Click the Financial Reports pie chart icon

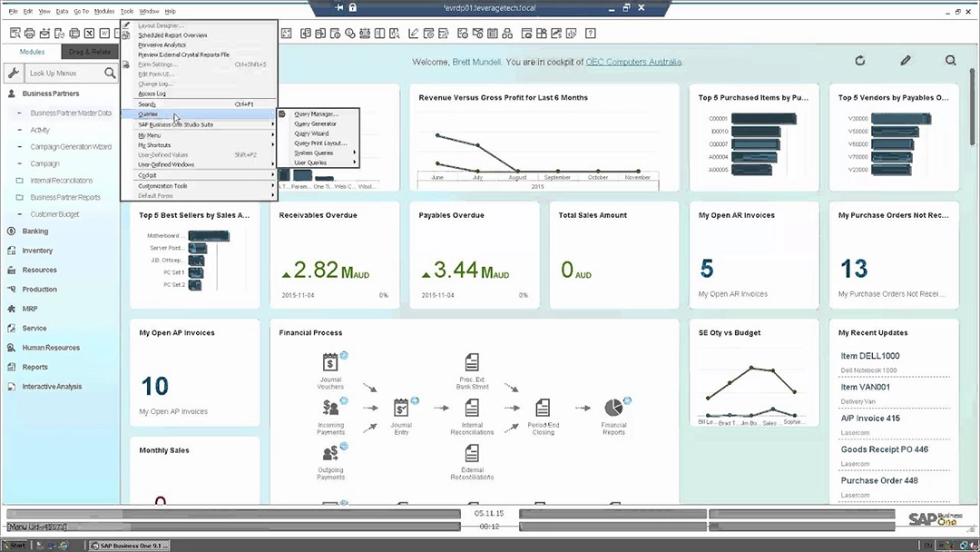613,408
